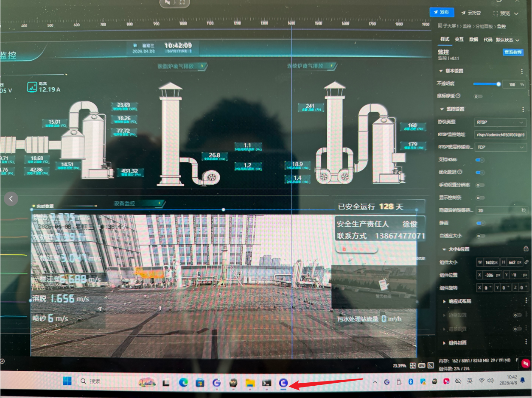532x398 pixels.
Task: Switch to the 交互 tab
Action: (x=459, y=39)
